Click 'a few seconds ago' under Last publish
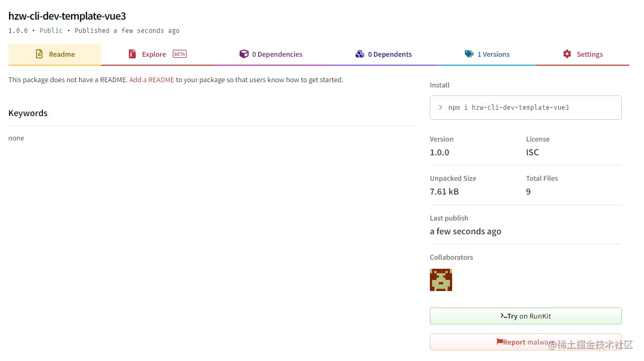This screenshot has height=361, width=644. pos(465,232)
